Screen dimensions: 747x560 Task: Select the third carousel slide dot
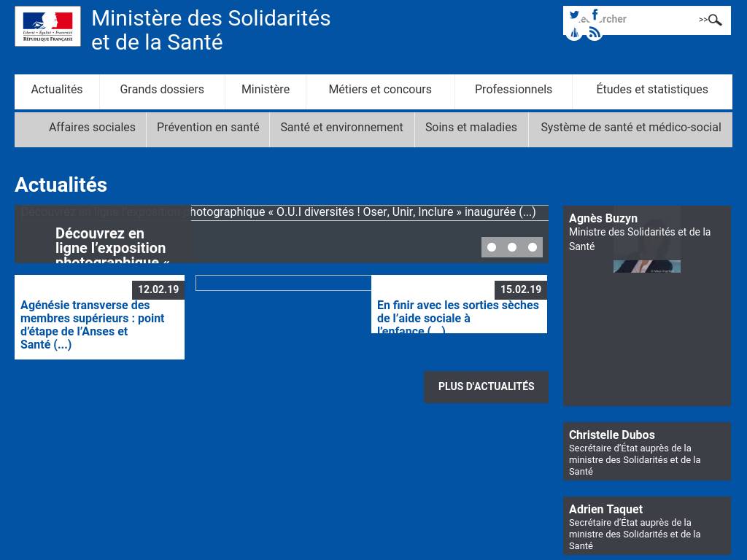pos(533,247)
